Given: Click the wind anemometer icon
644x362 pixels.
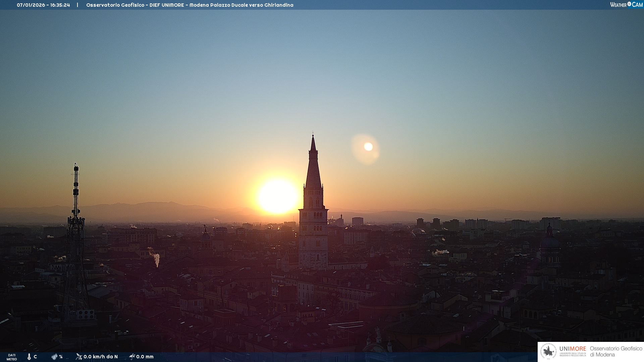Looking at the screenshot, I should pos(79,357).
